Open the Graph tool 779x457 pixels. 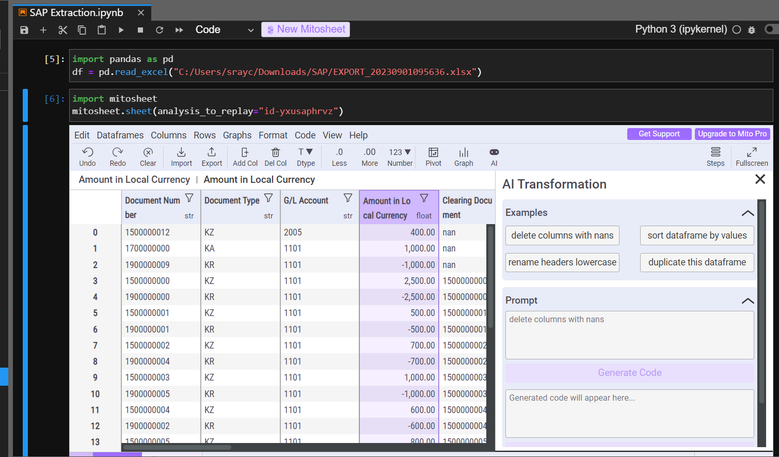point(464,156)
